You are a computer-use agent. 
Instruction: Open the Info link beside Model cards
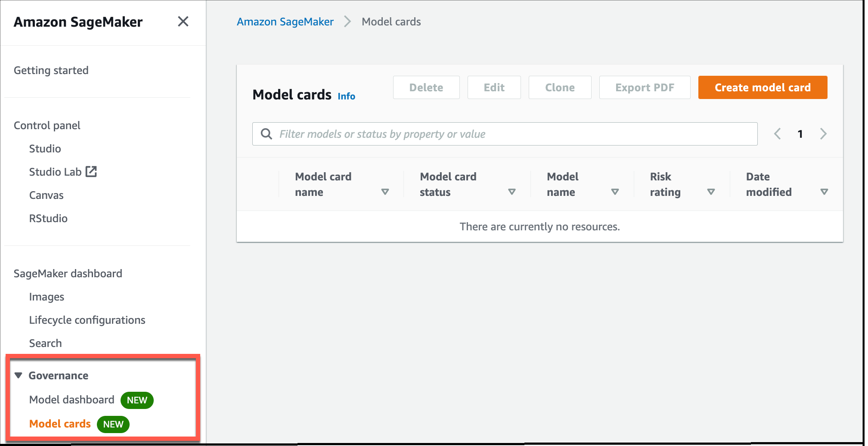pyautogui.click(x=346, y=96)
